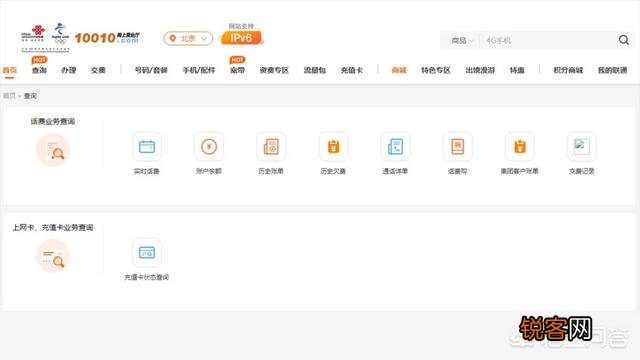Viewport: 640px width, 360px height.
Task: Open the 号码/套餐 nav menu
Action: coord(151,70)
